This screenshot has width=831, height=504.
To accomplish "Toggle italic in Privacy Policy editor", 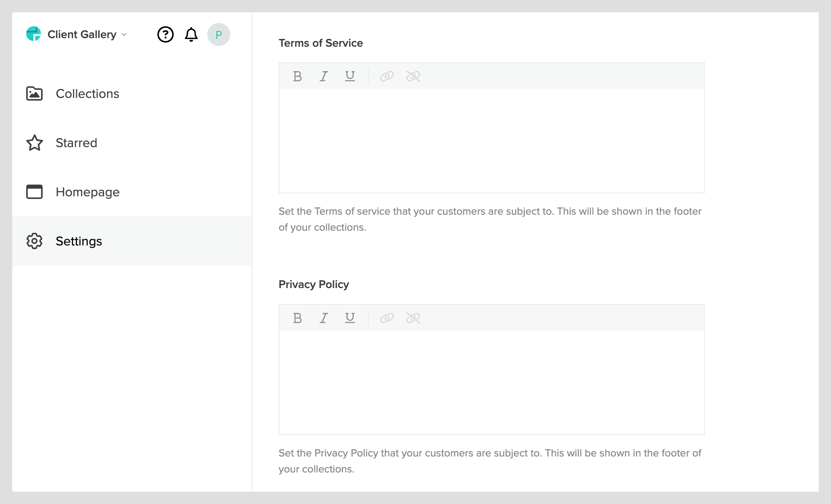I will 324,318.
